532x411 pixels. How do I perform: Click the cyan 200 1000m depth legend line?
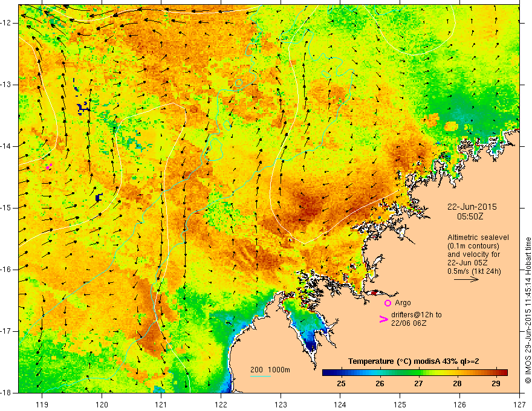point(260,376)
